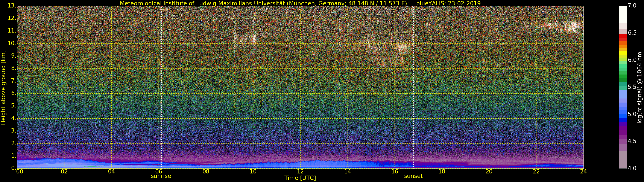
Task: Click the plot title 'Meteorological Institute of Ludwig-Maximilians-Universität'
Action: point(202,3)
